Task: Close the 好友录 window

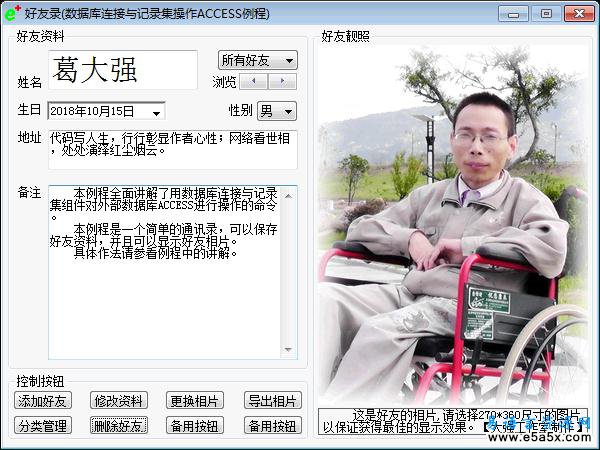Action: pos(577,13)
